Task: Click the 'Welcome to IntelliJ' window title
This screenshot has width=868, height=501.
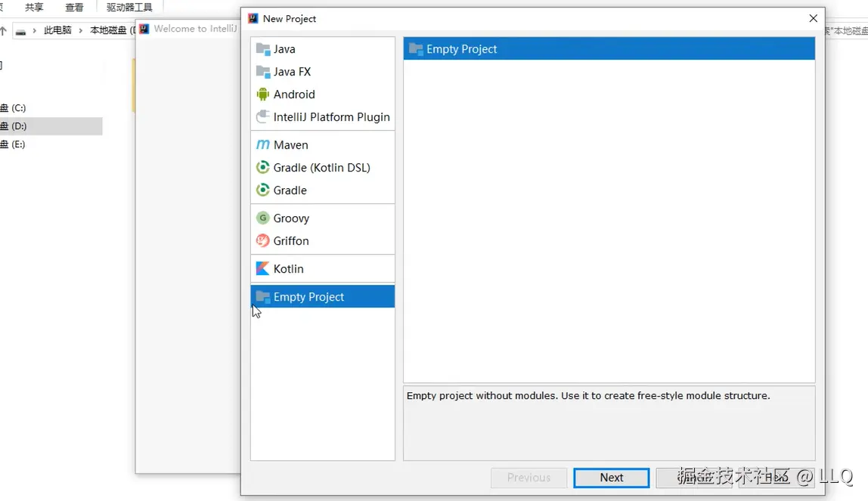Action: (195, 29)
